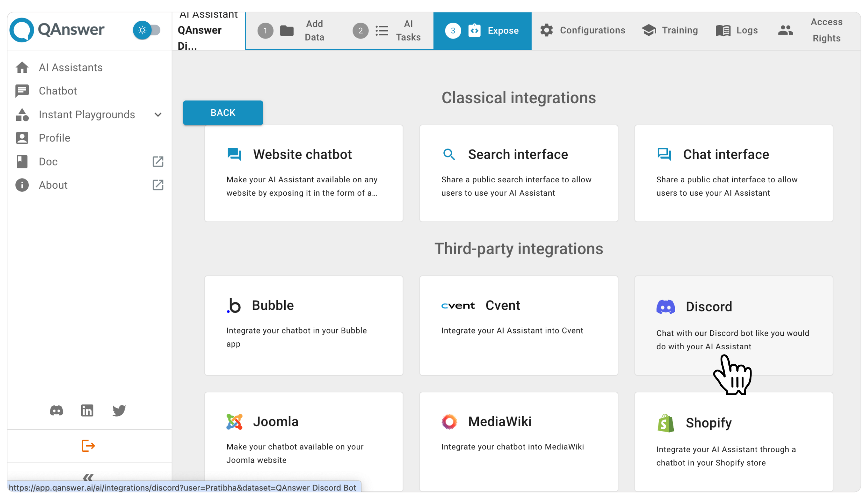Open the Search interface integration card
Image resolution: width=868 pixels, height=504 pixels.
pos(519,173)
